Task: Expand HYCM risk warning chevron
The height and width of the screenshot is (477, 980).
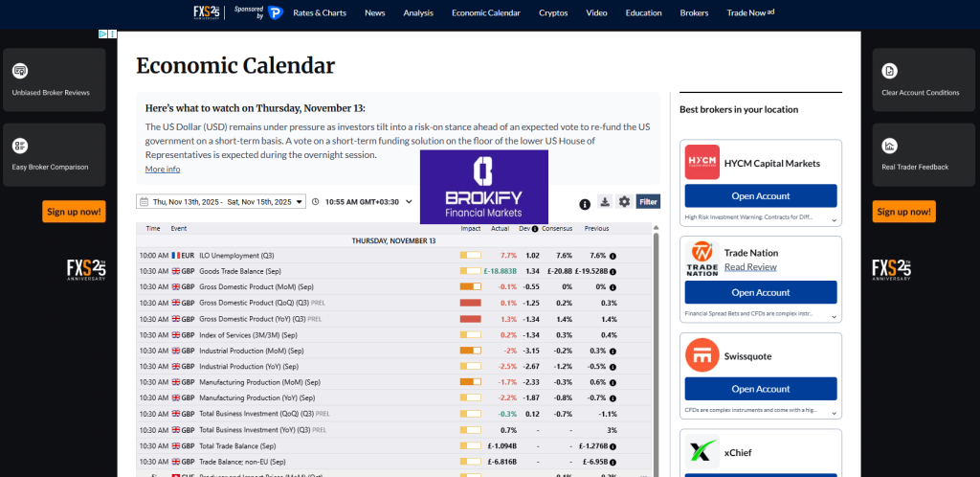Action: coord(834,218)
